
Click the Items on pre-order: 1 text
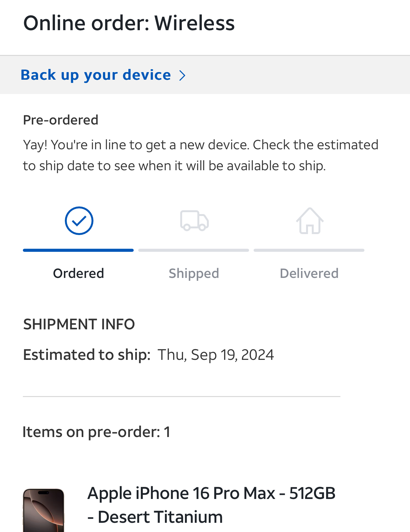(x=96, y=432)
